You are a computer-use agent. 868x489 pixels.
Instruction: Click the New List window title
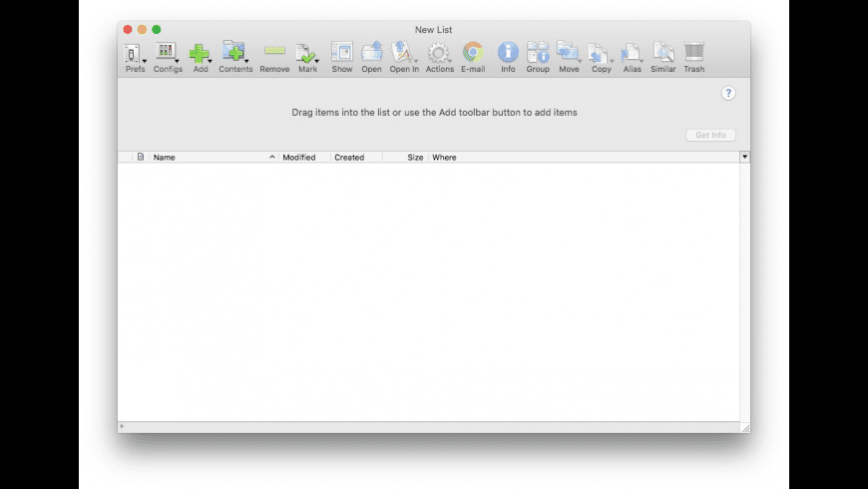click(433, 30)
